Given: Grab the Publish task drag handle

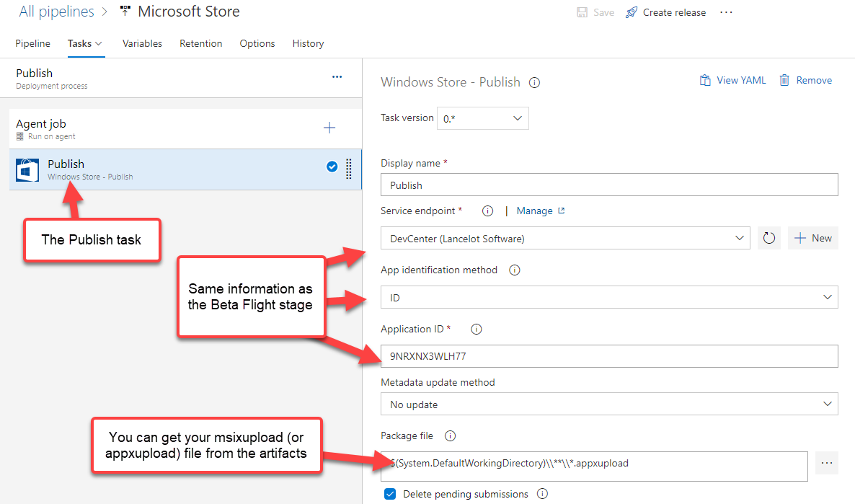Looking at the screenshot, I should point(349,169).
